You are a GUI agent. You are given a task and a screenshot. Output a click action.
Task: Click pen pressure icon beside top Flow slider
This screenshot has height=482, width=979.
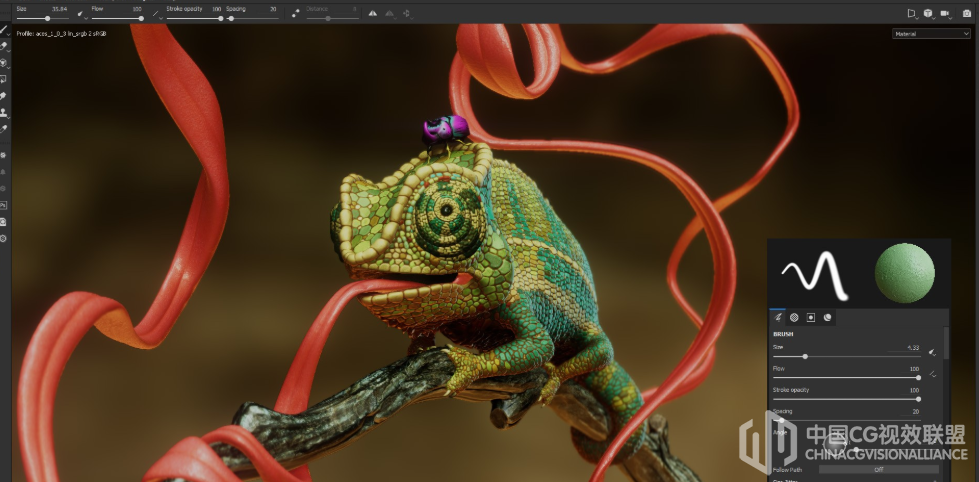(156, 13)
